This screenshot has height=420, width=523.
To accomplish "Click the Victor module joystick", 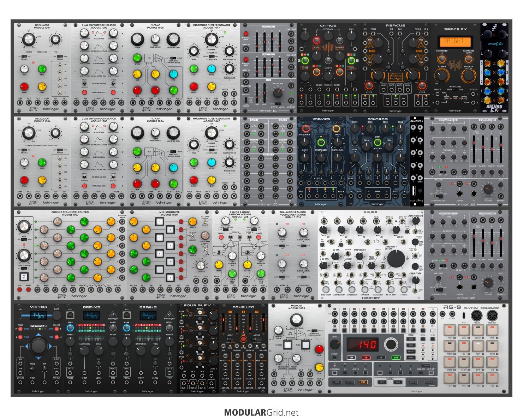I will [38, 346].
